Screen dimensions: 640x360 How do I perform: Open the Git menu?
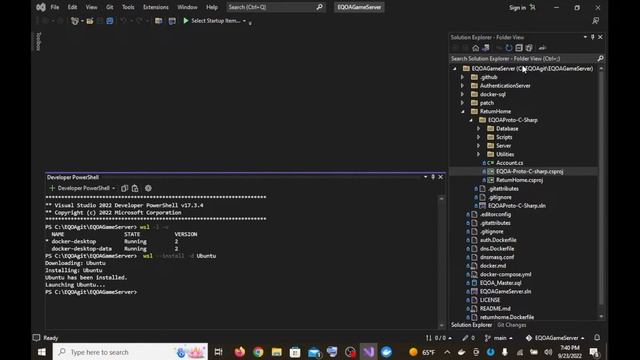[110, 7]
